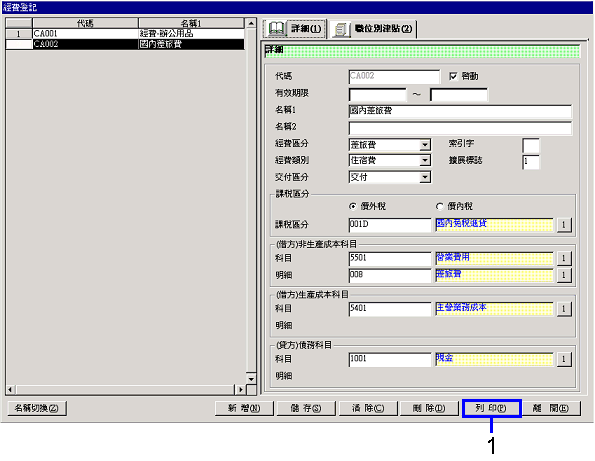Click lookup button beside 營業費用 field
The image size is (595, 461).
(564, 258)
